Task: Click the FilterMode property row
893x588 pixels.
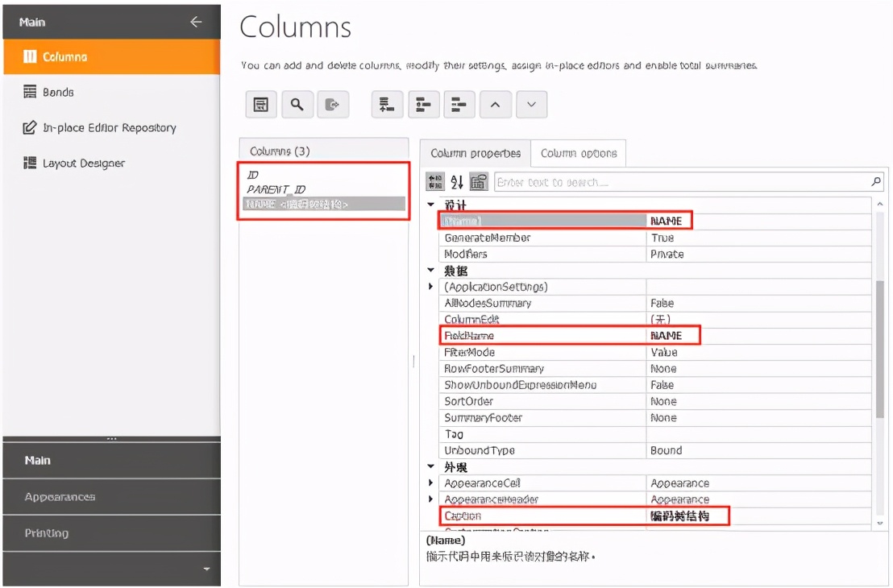Action: click(x=655, y=352)
